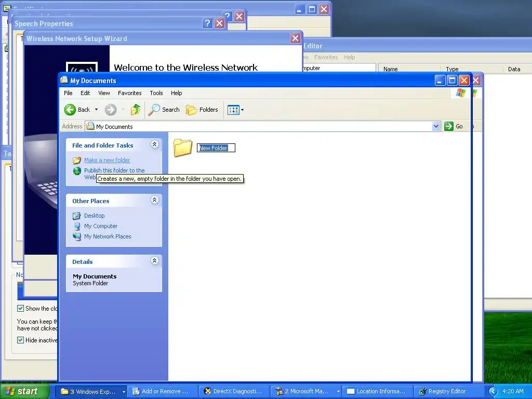Screen dimensions: 532x399
Task: Open My Network Places link
Action: (108, 236)
